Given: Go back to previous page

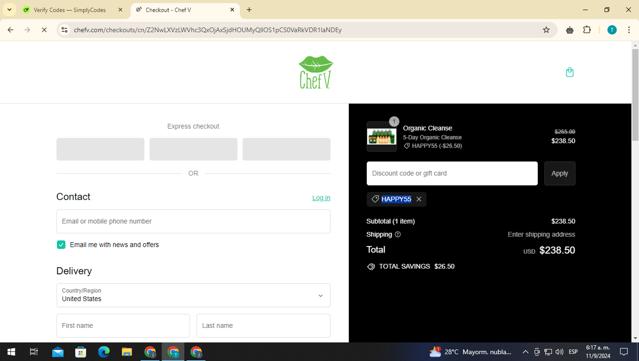Looking at the screenshot, I should [11, 30].
